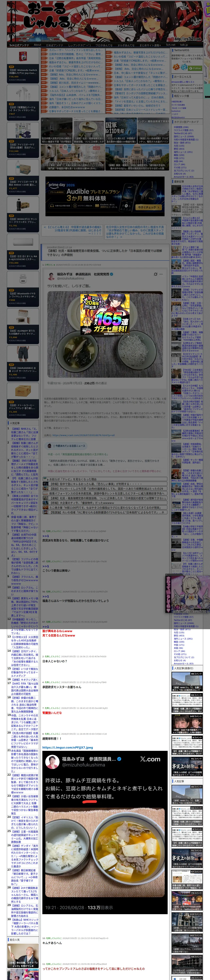This screenshot has height=980, width=210.
Task: Open the talk.jp nav item
Action: point(184,45)
